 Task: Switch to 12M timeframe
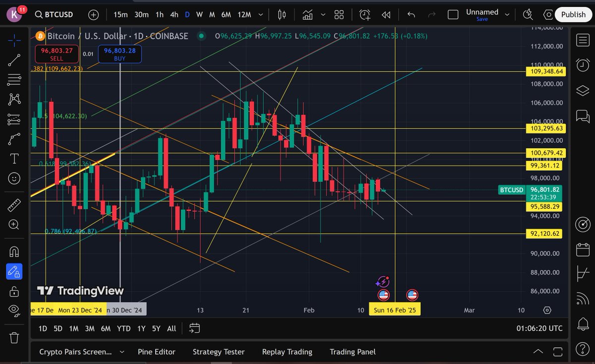point(244,14)
